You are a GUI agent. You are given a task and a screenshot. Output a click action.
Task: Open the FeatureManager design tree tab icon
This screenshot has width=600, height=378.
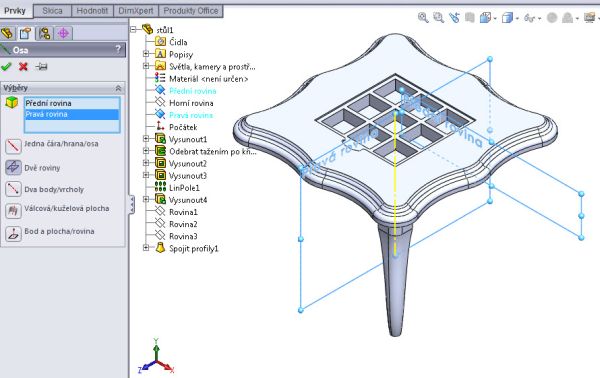pos(7,33)
